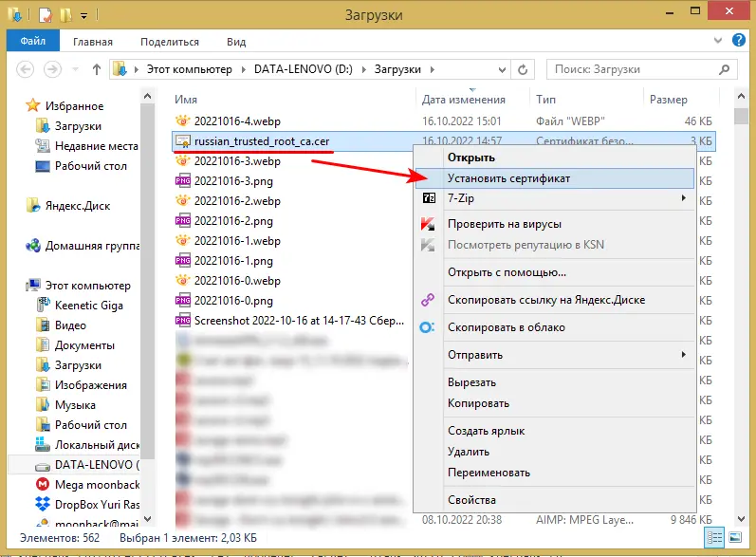
Task: Choose Удалить in context menu
Action: 555,452
